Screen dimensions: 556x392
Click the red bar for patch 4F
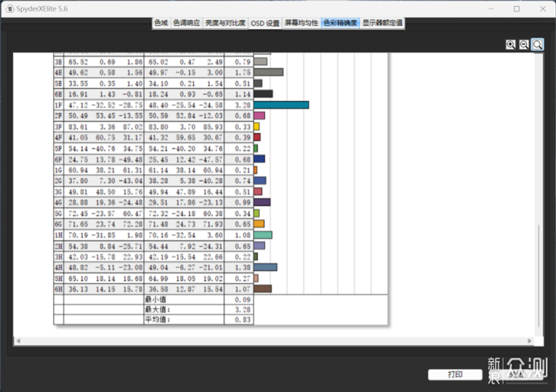click(x=257, y=137)
